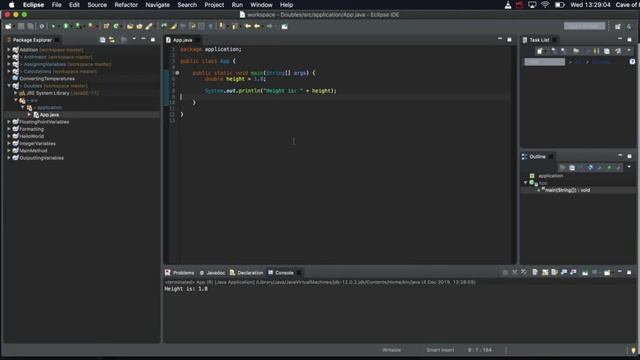This screenshot has height=360, width=640.
Task: Click the Quick Access search field
Action: (x=584, y=26)
